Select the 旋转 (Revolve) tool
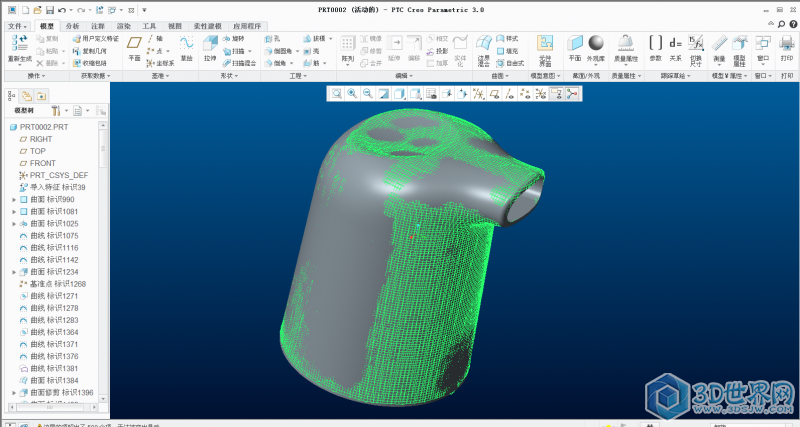 pos(234,39)
